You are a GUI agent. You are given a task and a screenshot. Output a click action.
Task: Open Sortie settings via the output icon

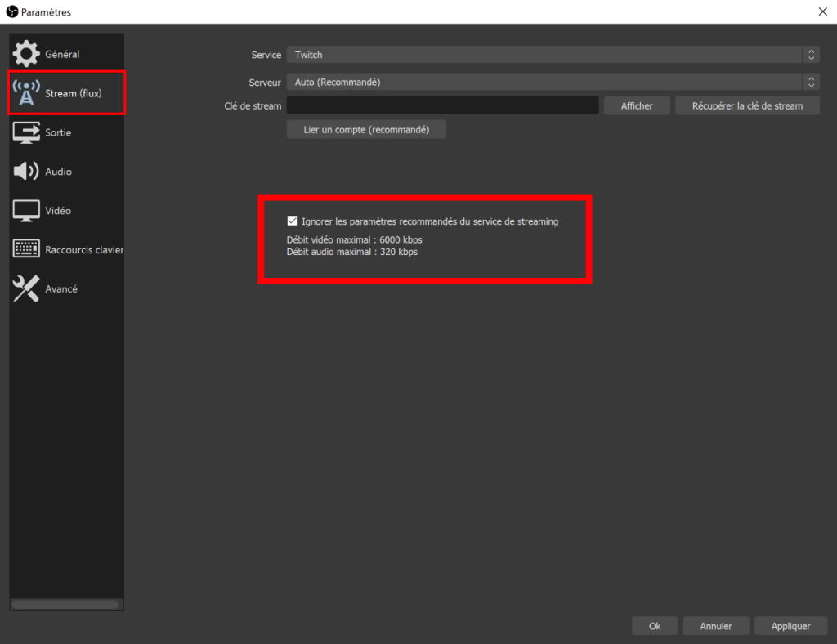pyautogui.click(x=26, y=132)
